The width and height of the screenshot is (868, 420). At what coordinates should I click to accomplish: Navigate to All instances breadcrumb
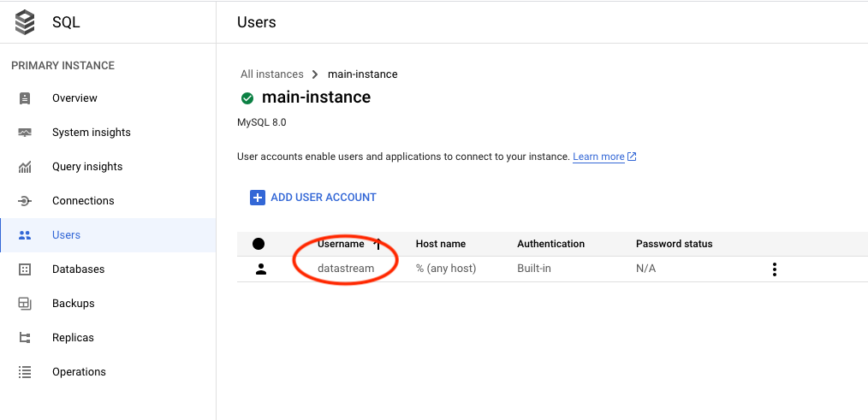click(271, 74)
